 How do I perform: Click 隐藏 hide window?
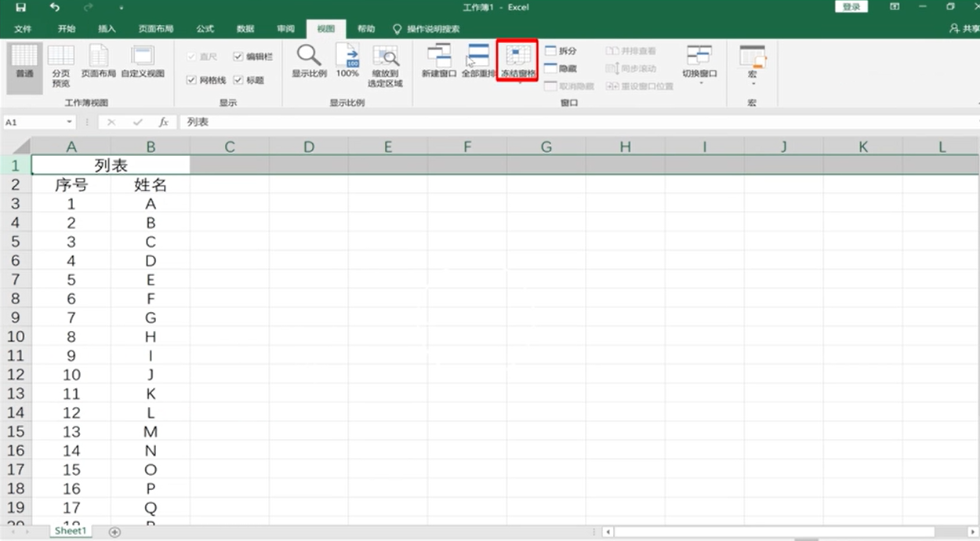pos(561,69)
